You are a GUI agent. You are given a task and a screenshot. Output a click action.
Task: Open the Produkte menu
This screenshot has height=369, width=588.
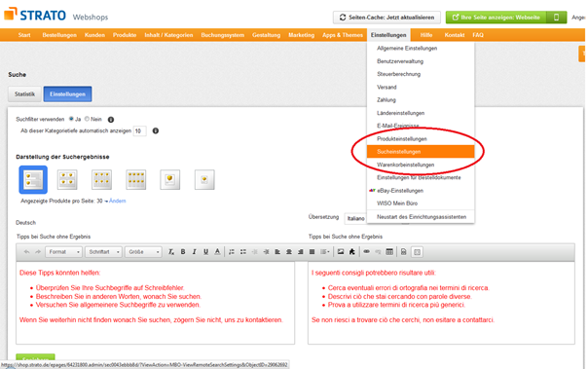[125, 35]
